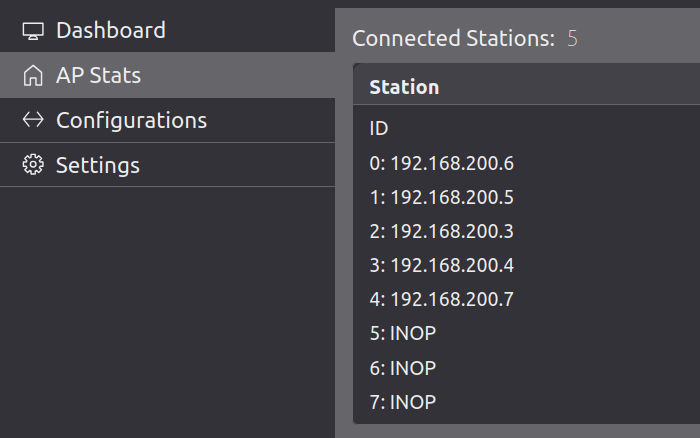Click the station 6 INOP entry
This screenshot has width=700, height=438.
click(403, 368)
